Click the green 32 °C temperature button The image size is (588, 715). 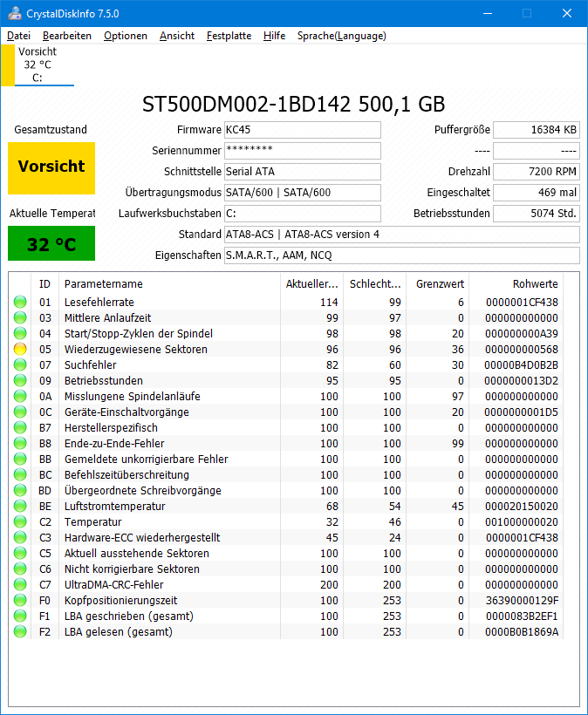[x=51, y=244]
